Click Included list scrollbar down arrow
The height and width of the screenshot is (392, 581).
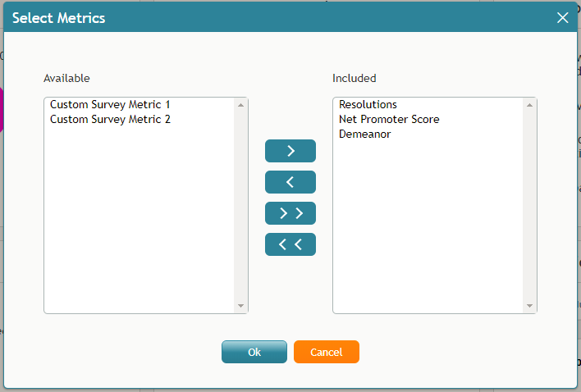coord(529,306)
